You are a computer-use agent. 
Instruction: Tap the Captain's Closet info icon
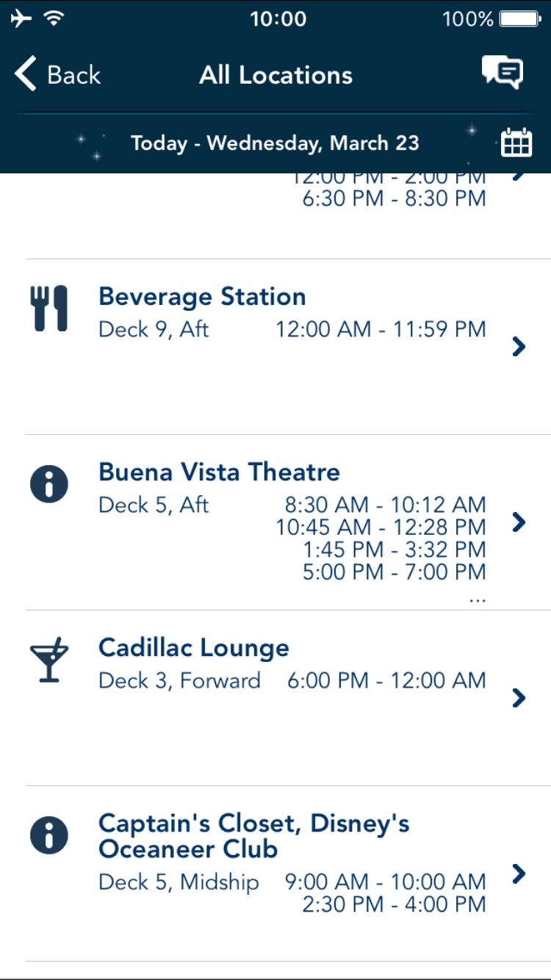pyautogui.click(x=49, y=835)
